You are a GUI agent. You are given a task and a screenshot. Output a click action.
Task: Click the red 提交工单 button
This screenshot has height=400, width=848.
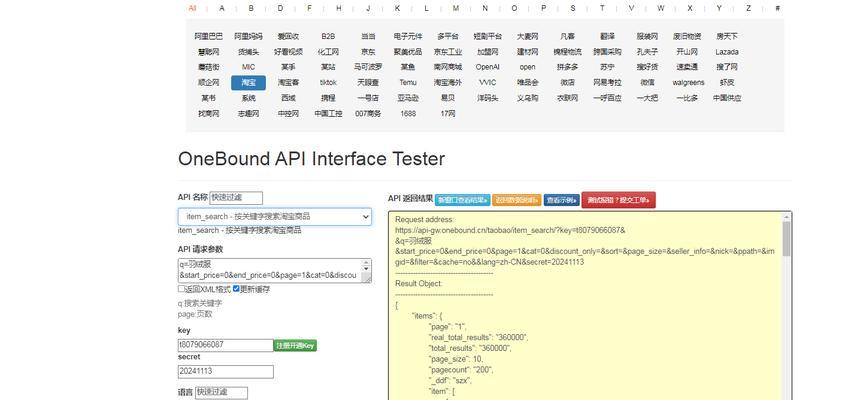pos(619,200)
